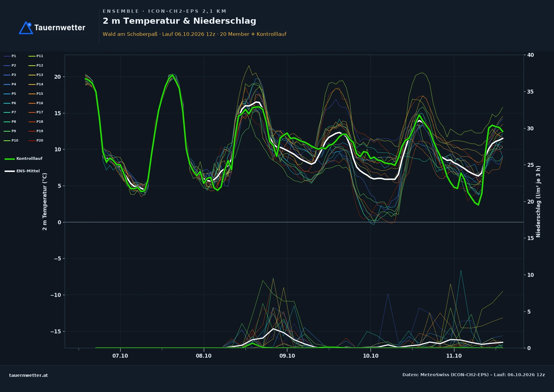The height and width of the screenshot is (392, 554).
Task: Select the P17 legend entry
Action: tap(36, 112)
